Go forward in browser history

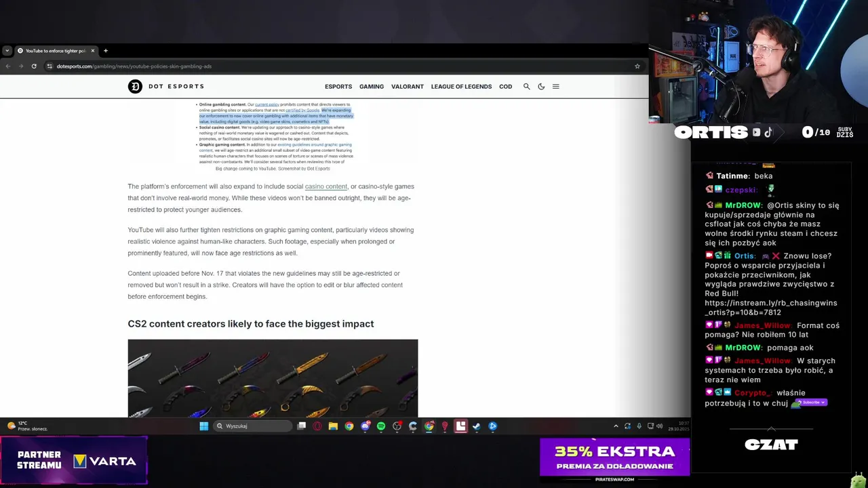point(20,66)
